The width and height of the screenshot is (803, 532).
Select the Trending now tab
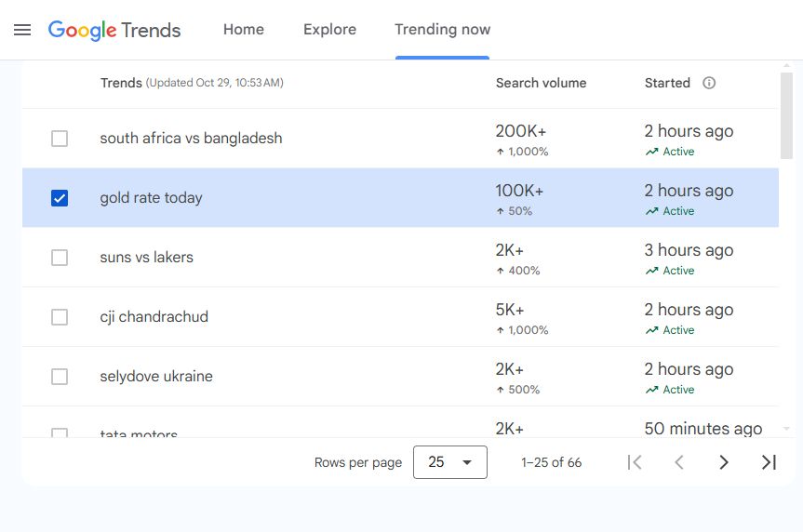point(442,30)
